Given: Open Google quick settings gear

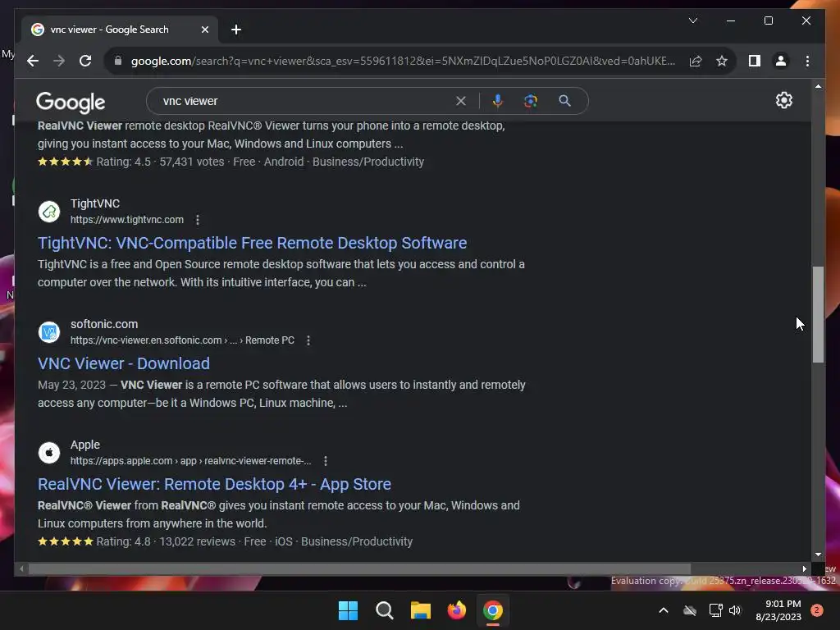Looking at the screenshot, I should pyautogui.click(x=783, y=100).
